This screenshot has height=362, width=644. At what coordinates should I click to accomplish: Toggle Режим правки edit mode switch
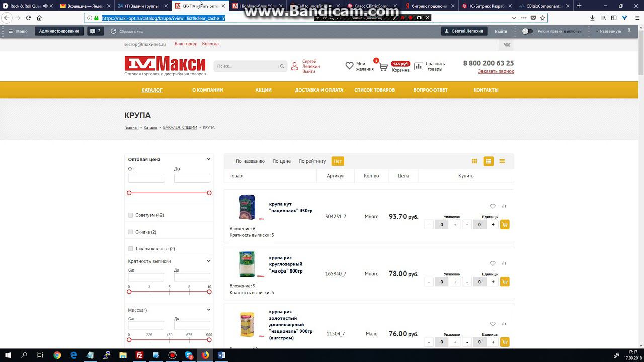click(x=527, y=31)
